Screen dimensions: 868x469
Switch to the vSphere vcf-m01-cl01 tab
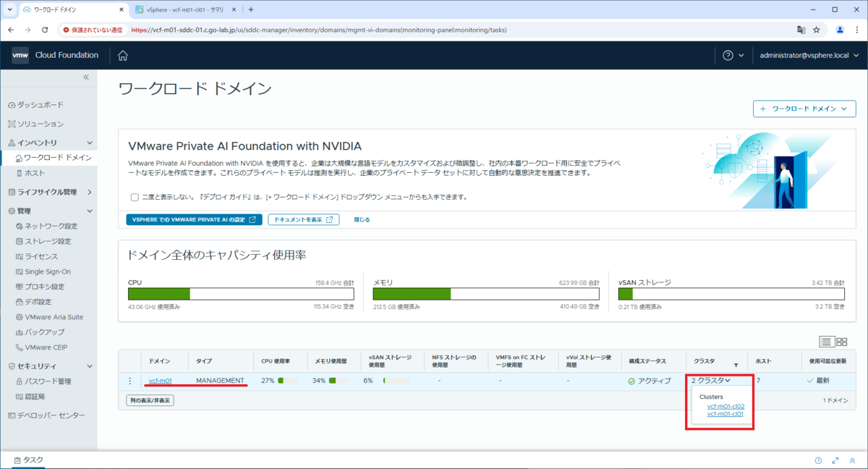187,9
